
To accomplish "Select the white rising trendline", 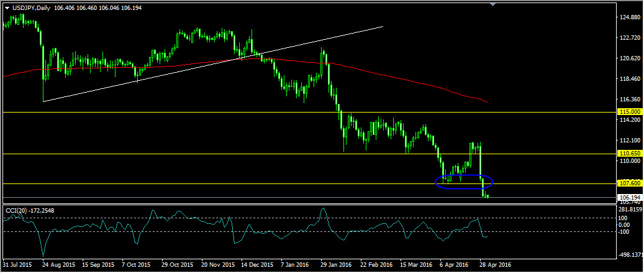I will tap(213, 63).
